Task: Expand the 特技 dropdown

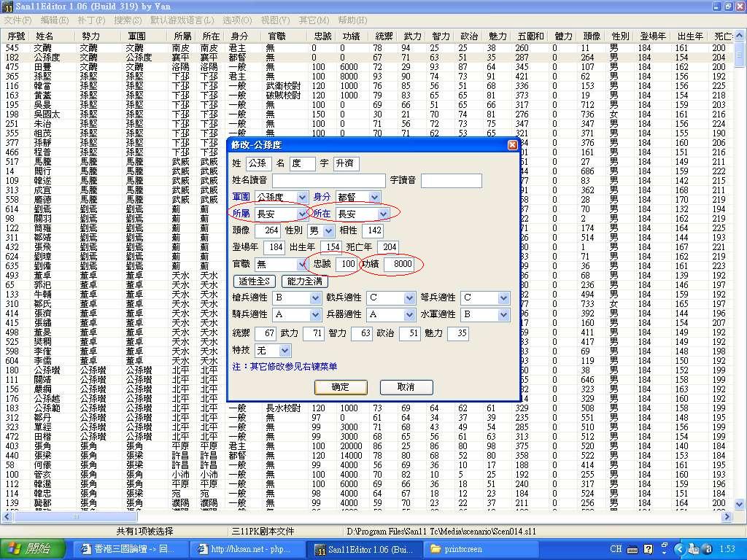Action: pos(285,351)
